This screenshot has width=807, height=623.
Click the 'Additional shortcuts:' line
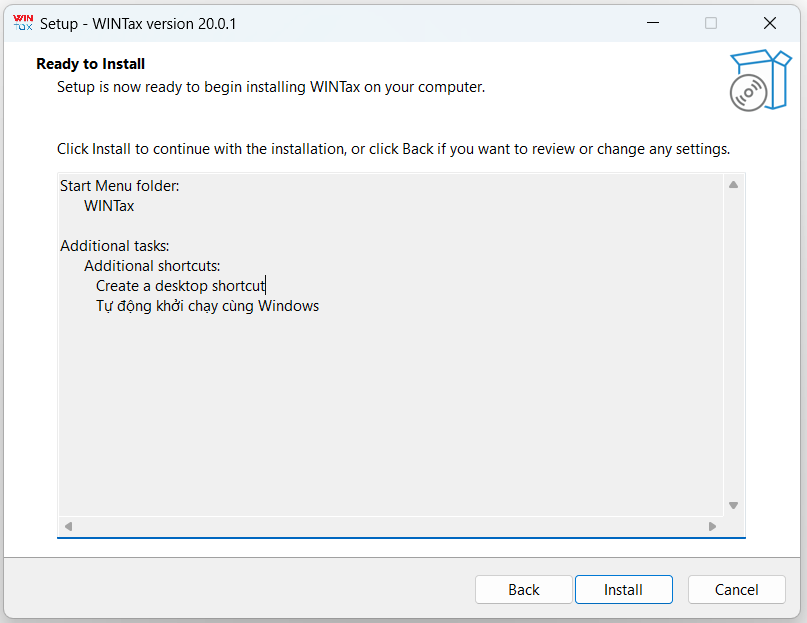(x=152, y=266)
